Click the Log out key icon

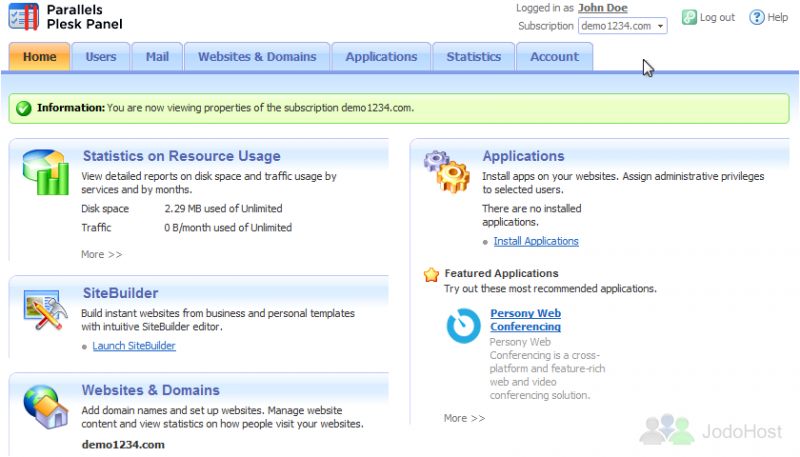coord(689,17)
